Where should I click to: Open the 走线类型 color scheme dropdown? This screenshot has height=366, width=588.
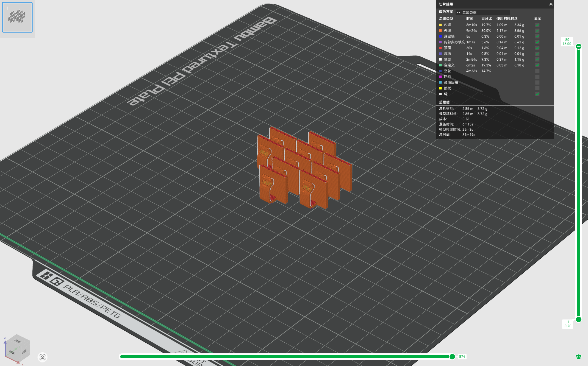[x=482, y=12]
